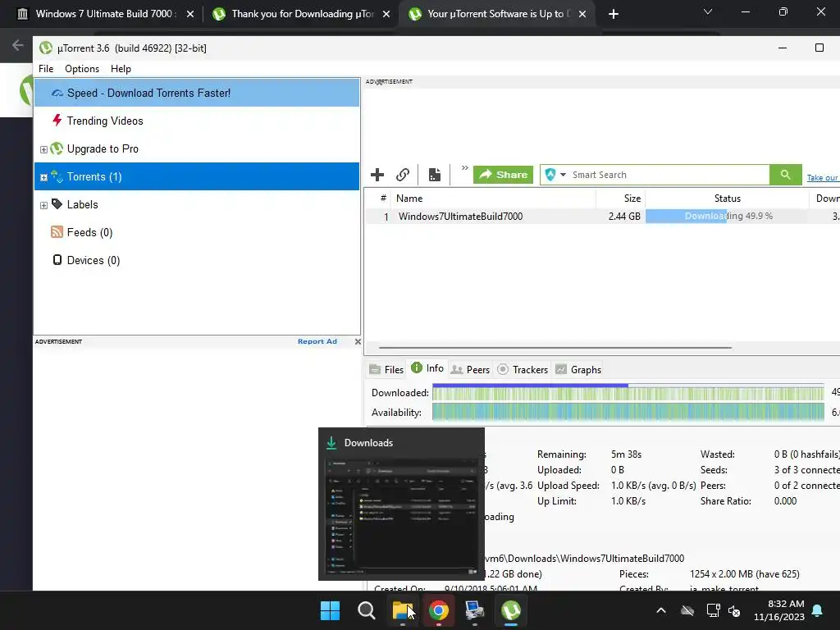
Task: Click the muted volume tray icon
Action: click(734, 610)
